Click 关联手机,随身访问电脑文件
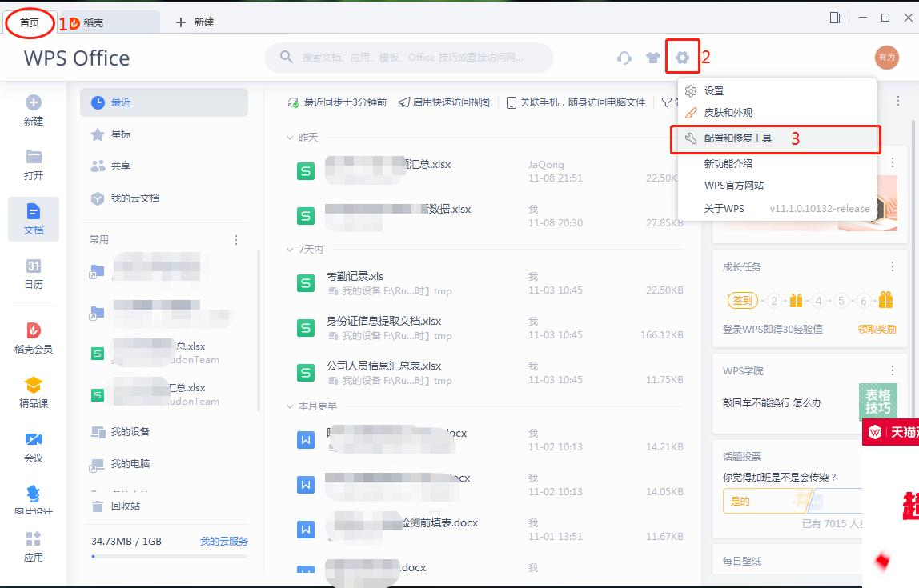This screenshot has width=919, height=588. click(x=576, y=102)
